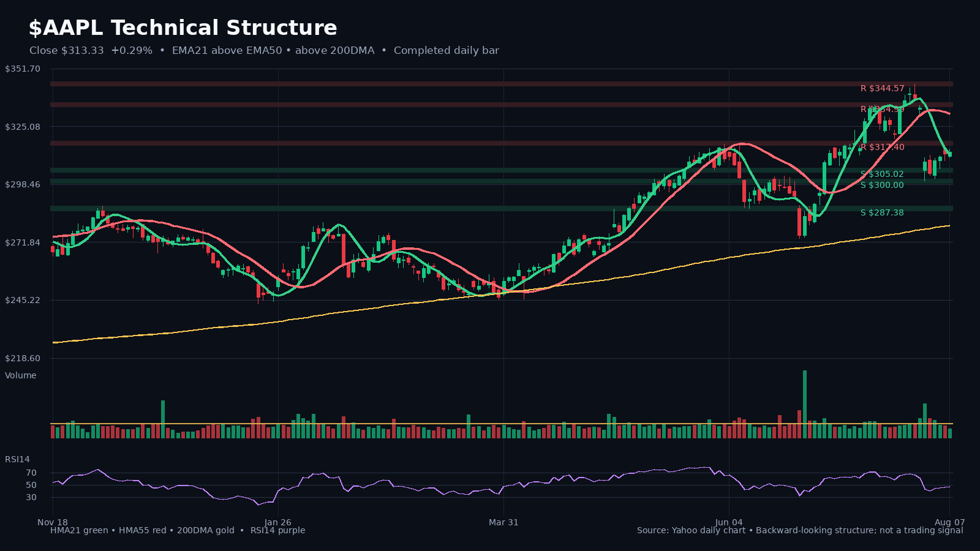Click "Backward-looking structure; not a trading signal" disclaimer

(x=859, y=530)
